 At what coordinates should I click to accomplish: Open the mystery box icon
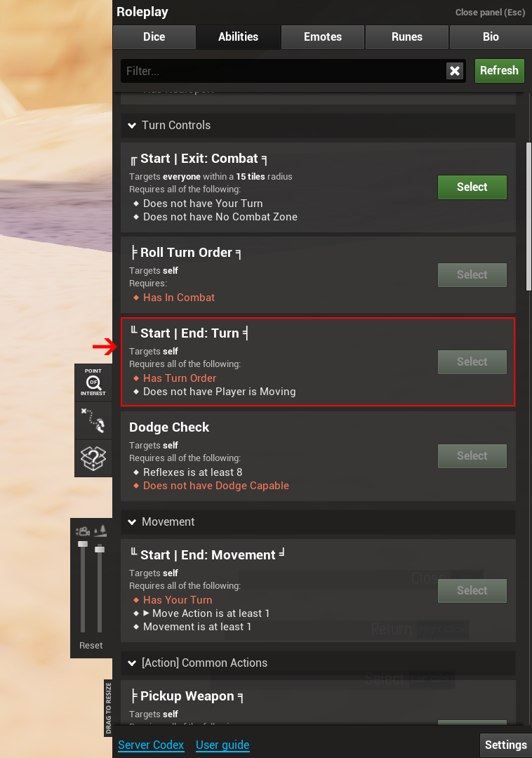[x=93, y=458]
